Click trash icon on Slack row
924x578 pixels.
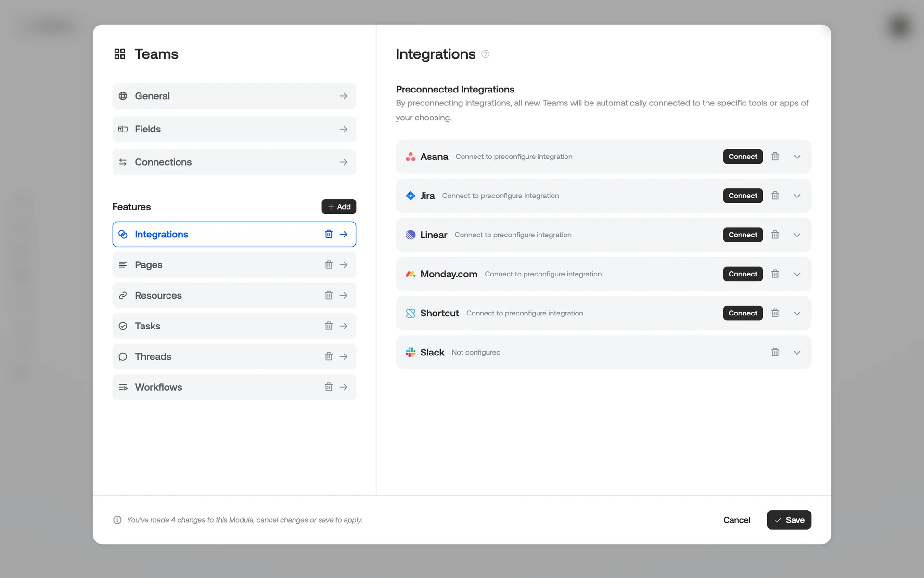coord(775,352)
